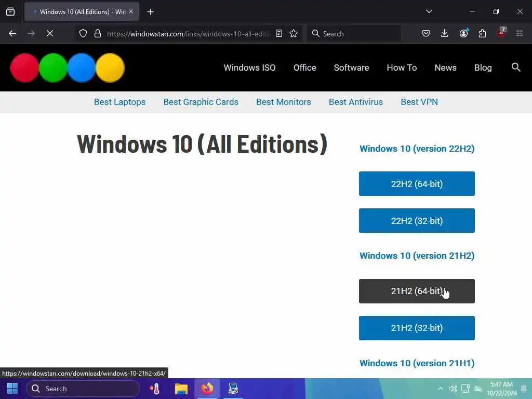Open the Downloads panel
Image resolution: width=532 pixels, height=399 pixels.
(445, 33)
